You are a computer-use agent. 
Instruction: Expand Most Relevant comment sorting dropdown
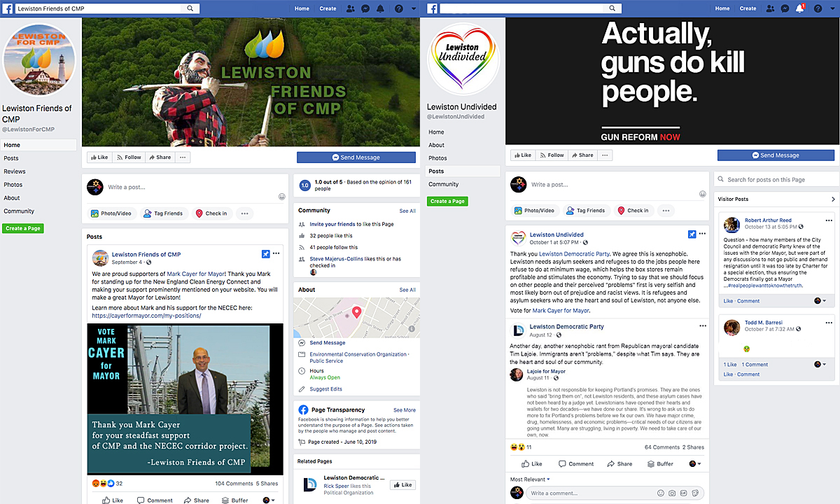tap(530, 479)
